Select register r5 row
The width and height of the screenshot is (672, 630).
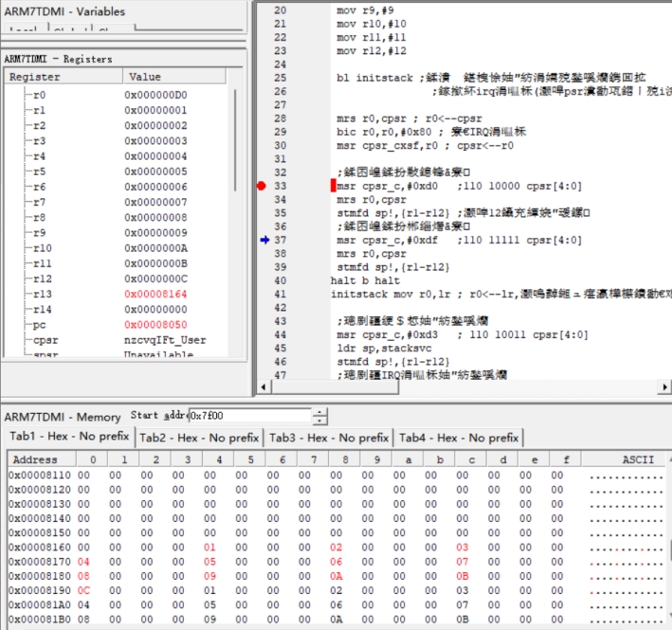(116, 171)
